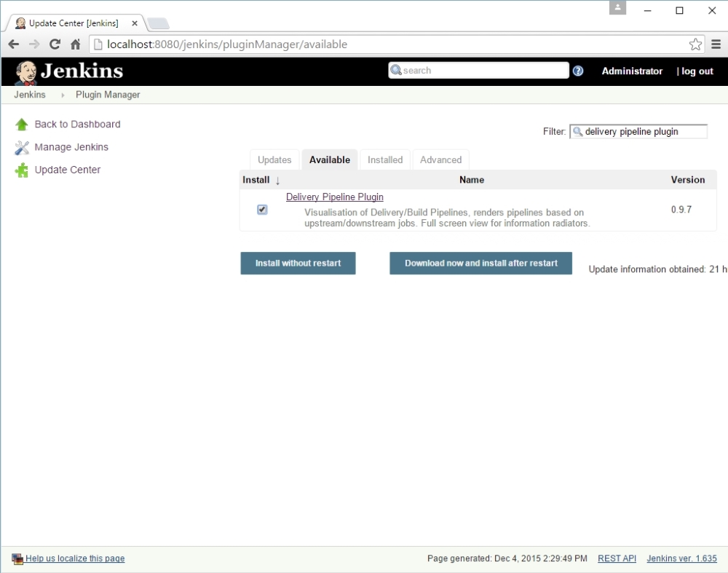Image resolution: width=728 pixels, height=573 pixels.
Task: Click the Jenkins header search box
Action: click(x=479, y=71)
